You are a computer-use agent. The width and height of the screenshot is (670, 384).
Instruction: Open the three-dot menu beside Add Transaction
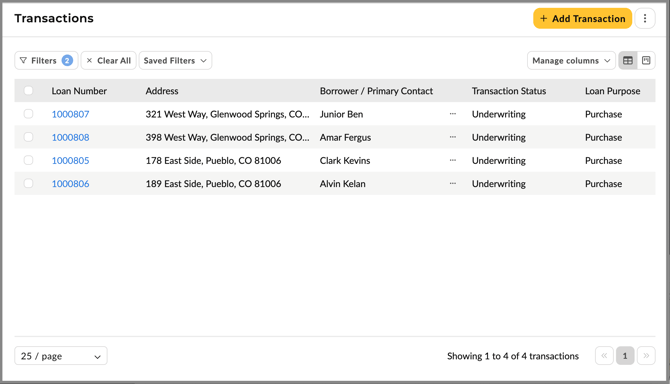645,18
